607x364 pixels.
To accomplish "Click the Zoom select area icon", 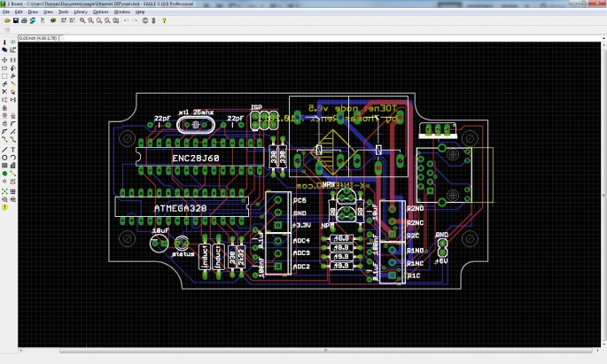I will pyautogui.click(x=116, y=20).
